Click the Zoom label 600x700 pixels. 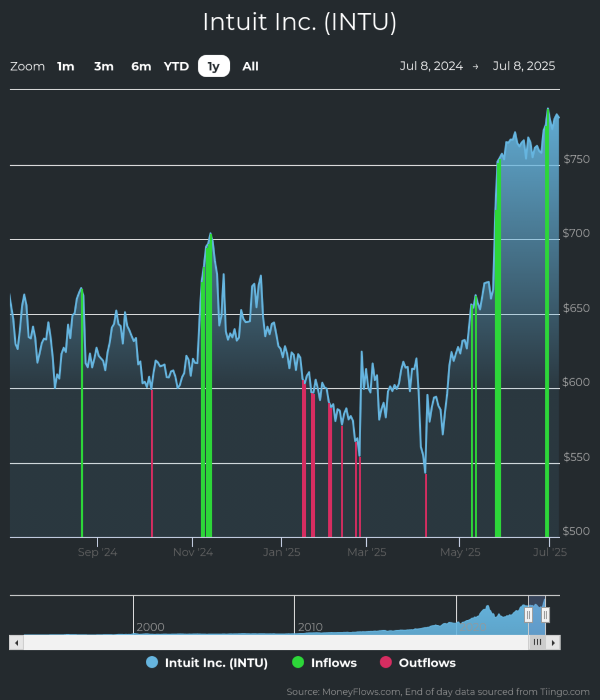[28, 67]
